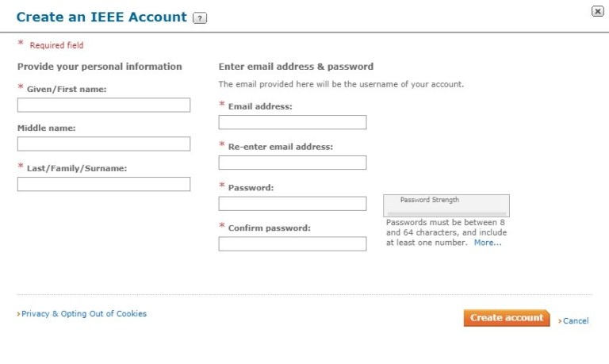Open the More... password rules link
The height and width of the screenshot is (364, 609).
(488, 243)
